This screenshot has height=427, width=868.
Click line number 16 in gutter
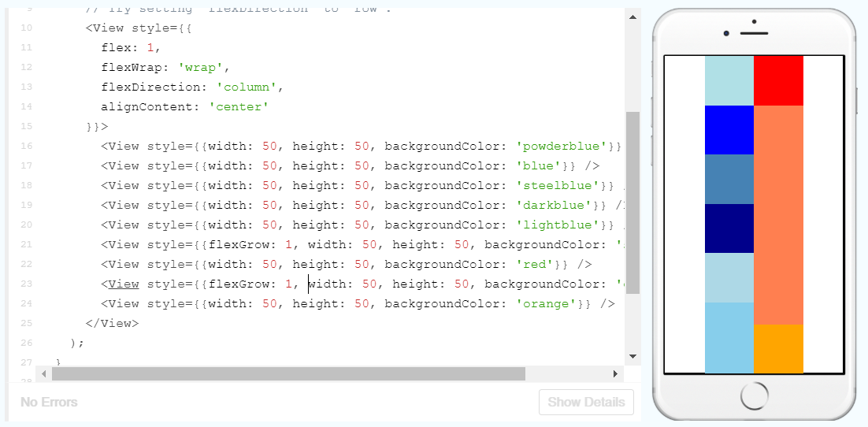tap(27, 146)
